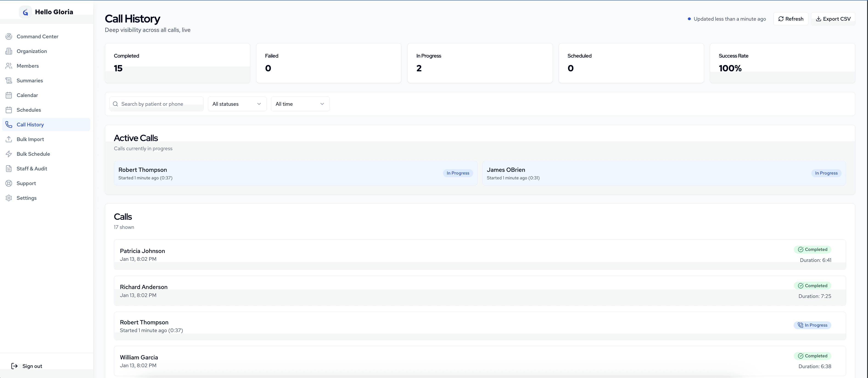Image resolution: width=868 pixels, height=378 pixels.
Task: Click the Sign out arrow icon
Action: pyautogui.click(x=14, y=366)
